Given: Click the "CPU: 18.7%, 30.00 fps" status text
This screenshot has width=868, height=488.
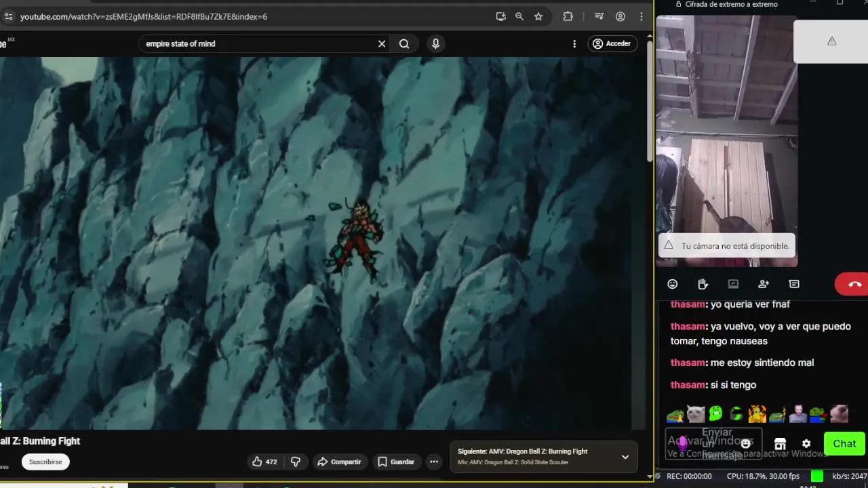Looking at the screenshot, I should (x=763, y=476).
